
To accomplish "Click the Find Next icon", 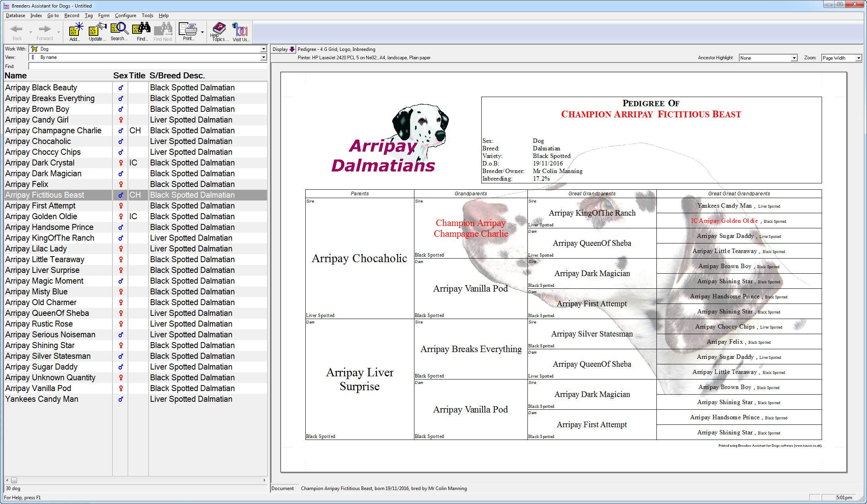I will [x=163, y=31].
